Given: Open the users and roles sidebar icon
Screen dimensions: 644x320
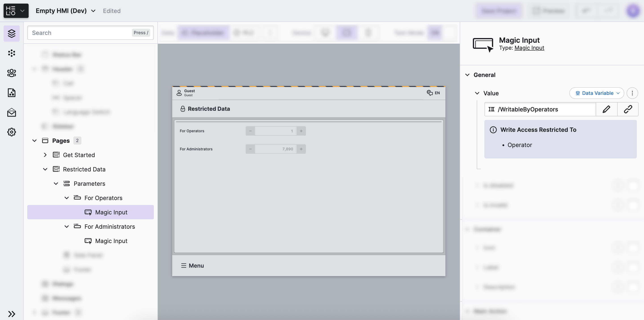Looking at the screenshot, I should click(x=11, y=73).
